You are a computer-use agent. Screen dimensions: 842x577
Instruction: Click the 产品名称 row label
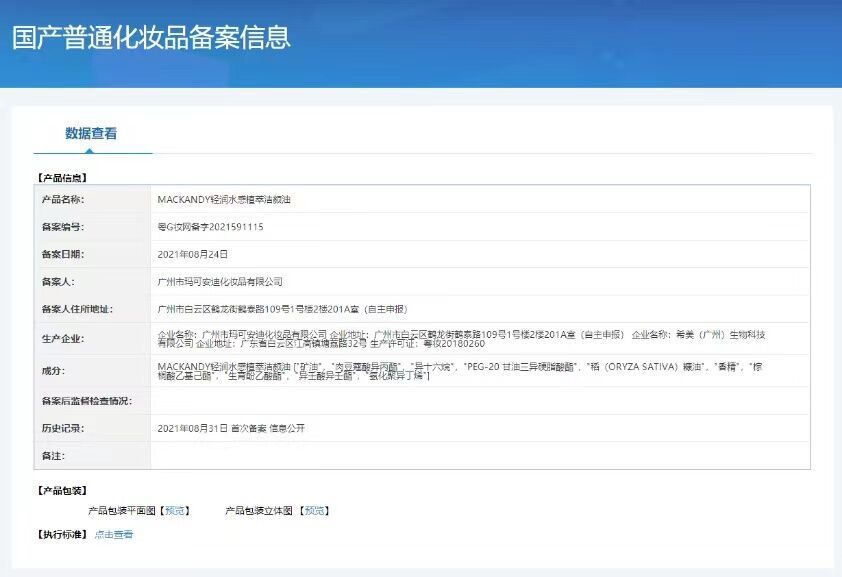(x=62, y=199)
